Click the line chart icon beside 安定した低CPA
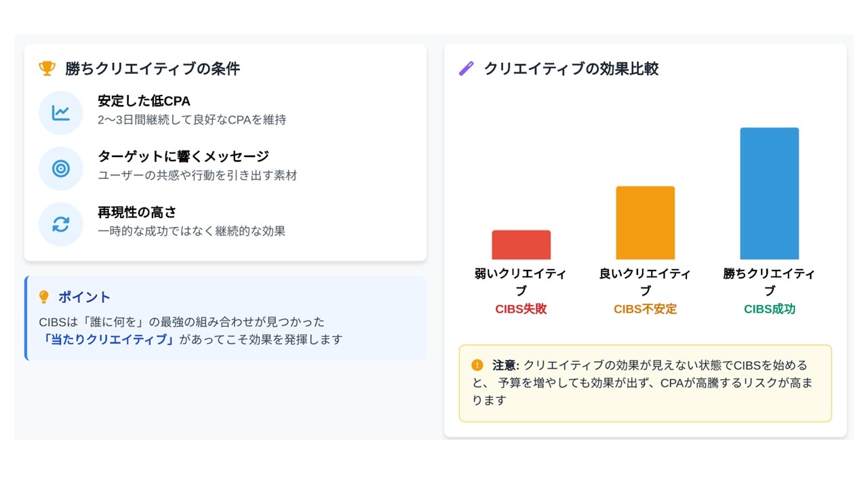This screenshot has height=488, width=868. [61, 113]
